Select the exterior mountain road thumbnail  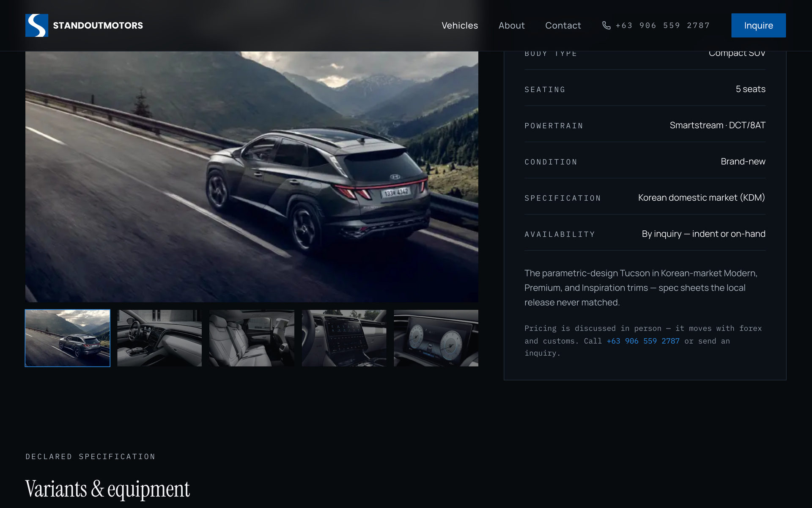coord(68,338)
